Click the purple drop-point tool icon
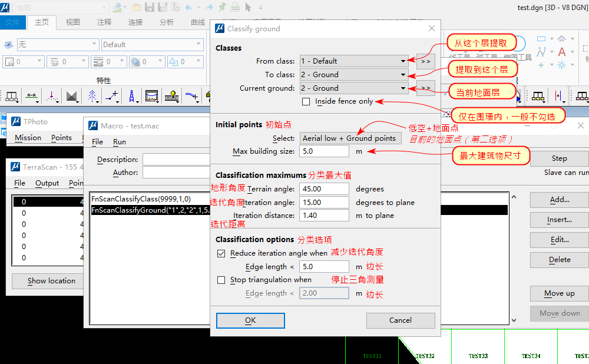This screenshot has height=364, width=589. click(52, 97)
